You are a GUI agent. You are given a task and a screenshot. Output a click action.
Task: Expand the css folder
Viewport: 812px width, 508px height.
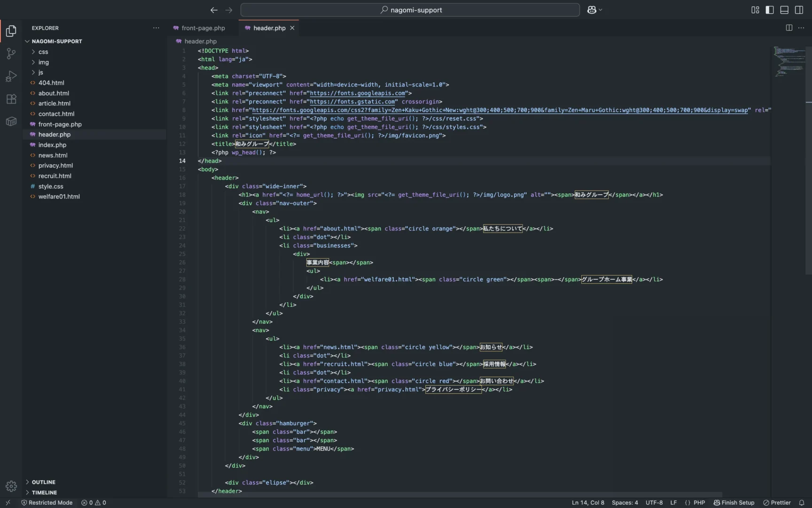pyautogui.click(x=43, y=52)
